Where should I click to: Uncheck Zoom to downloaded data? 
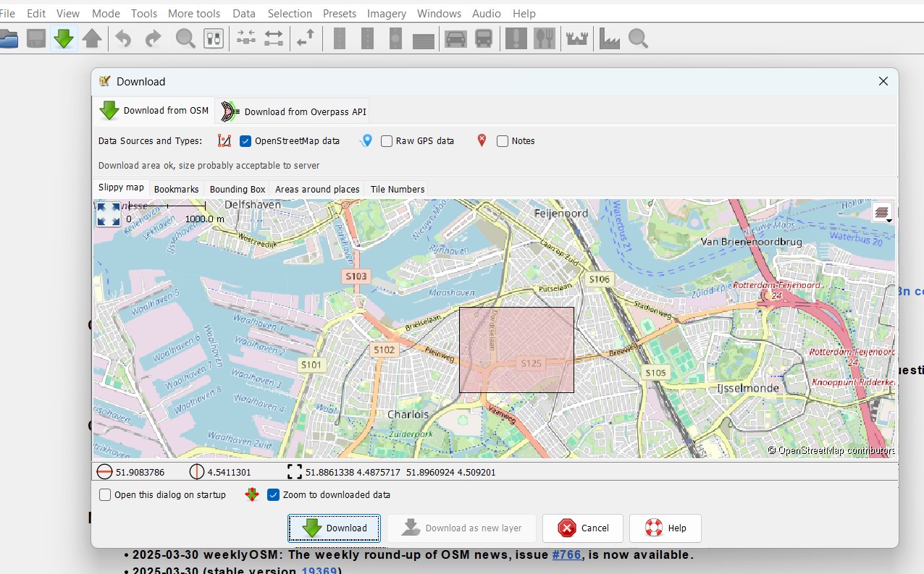273,495
